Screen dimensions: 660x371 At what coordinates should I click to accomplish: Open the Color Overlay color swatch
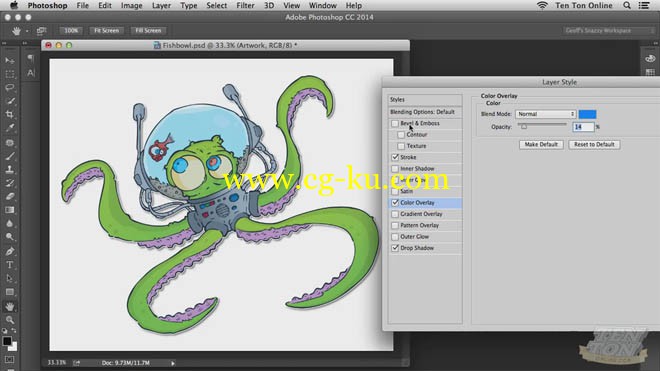[587, 114]
